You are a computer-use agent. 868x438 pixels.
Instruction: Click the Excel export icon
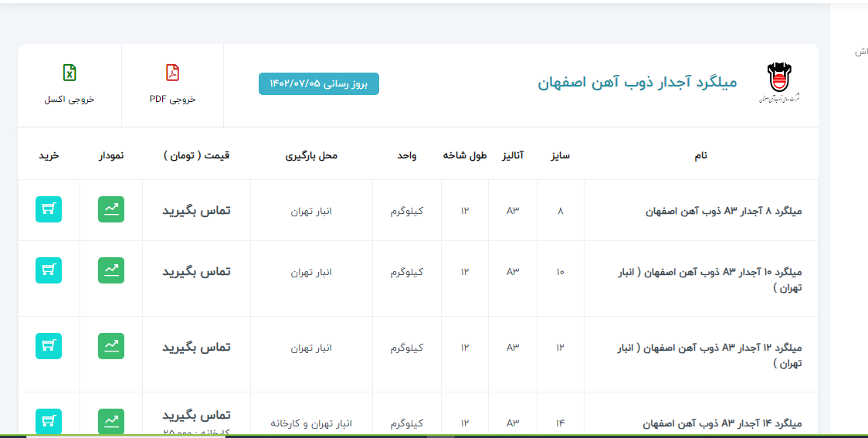pos(70,73)
